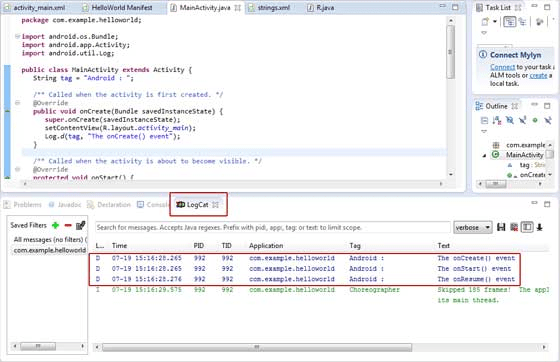
Task: Click the Focus on Workweek icon
Action: pyautogui.click(x=540, y=22)
